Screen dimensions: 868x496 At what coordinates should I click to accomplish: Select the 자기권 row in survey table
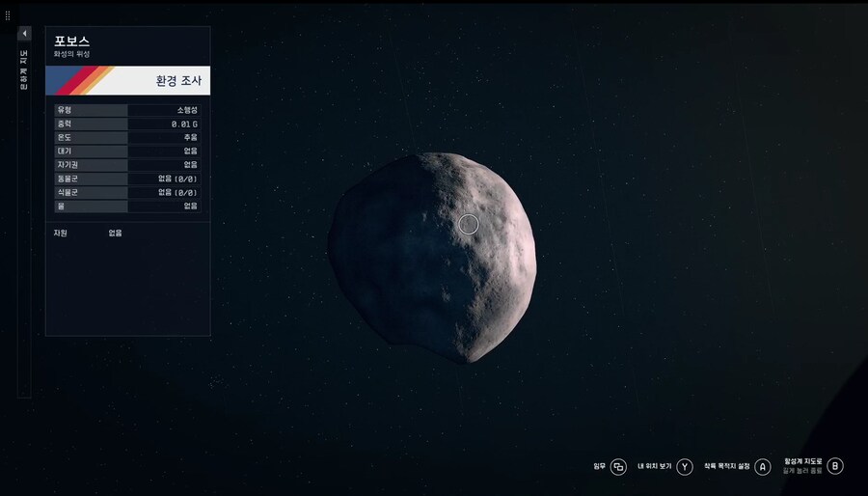[127, 165]
